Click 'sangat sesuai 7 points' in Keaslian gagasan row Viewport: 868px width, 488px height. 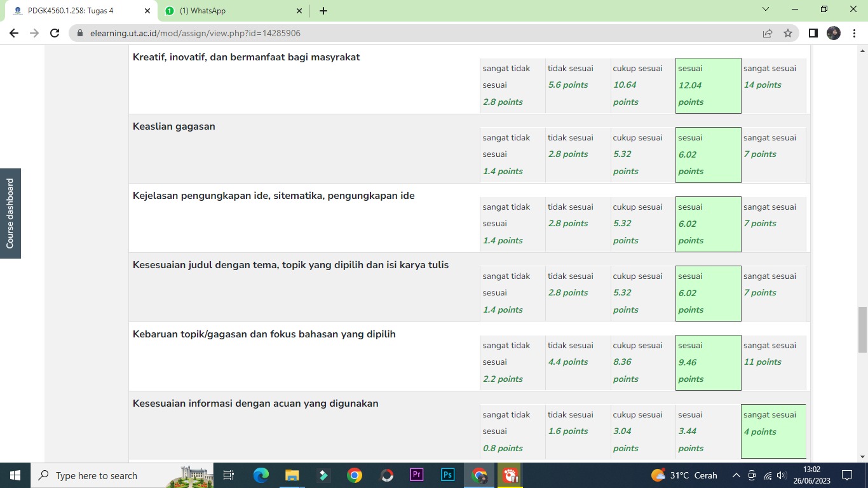773,155
